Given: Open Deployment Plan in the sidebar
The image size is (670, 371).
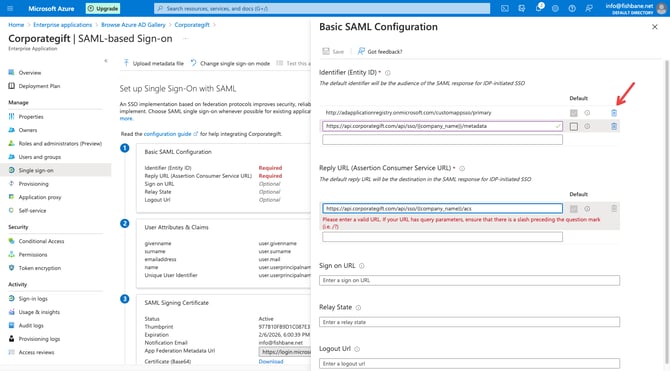Looking at the screenshot, I should tap(39, 86).
